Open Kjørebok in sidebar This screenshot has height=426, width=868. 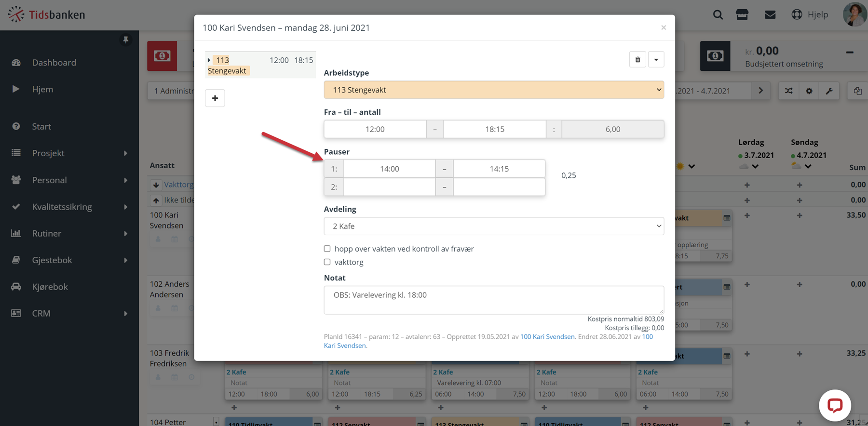[50, 287]
